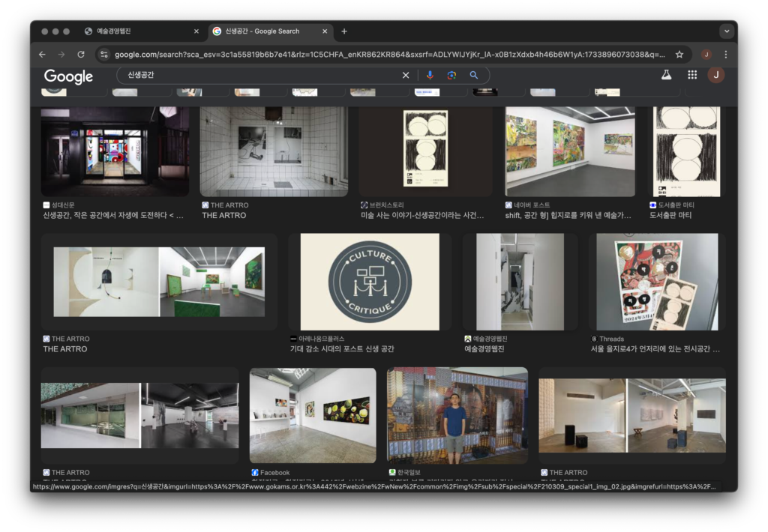View site information icon in address bar
This screenshot has width=768, height=532.
pyautogui.click(x=104, y=55)
